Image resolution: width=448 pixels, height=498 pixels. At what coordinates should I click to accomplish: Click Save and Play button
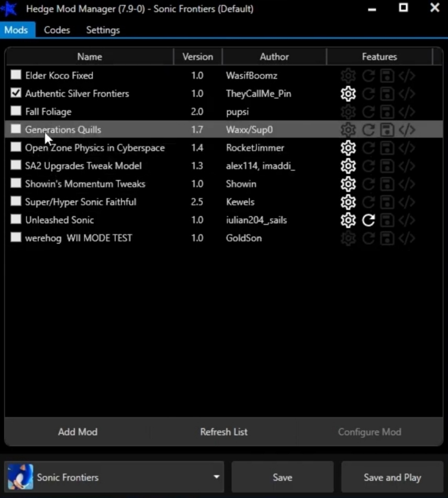pyautogui.click(x=393, y=477)
